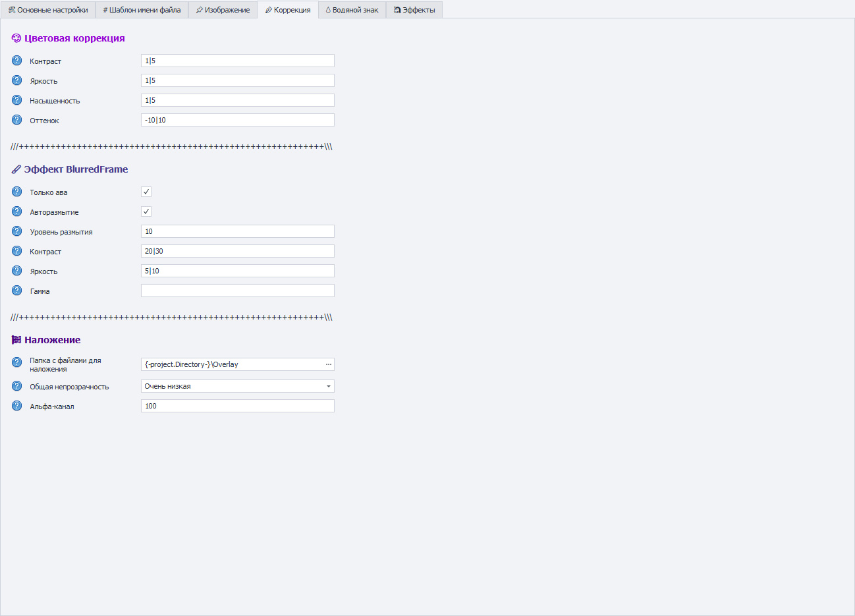
Task: Focus the Яркость field in Эффект BlurredFrame
Action: 238,271
